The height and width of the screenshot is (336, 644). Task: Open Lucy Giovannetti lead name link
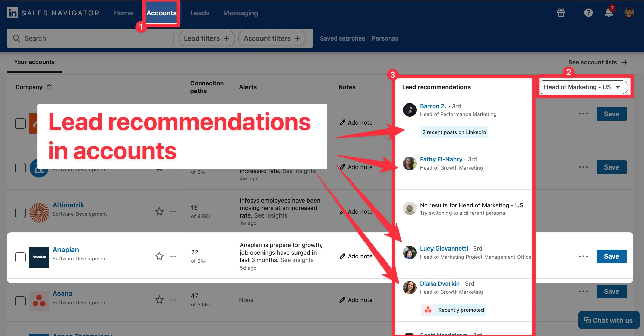444,249
